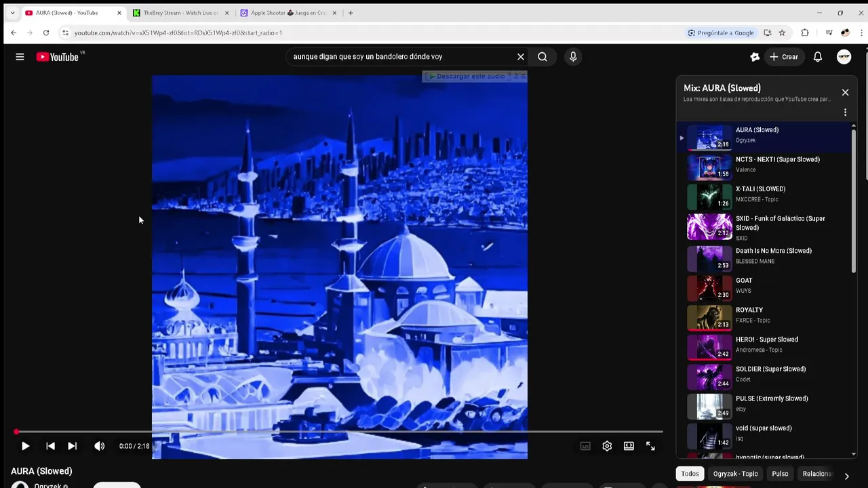Open the YouTube guide hamburger menu
Screen dimensions: 868x488
pyautogui.click(x=20, y=57)
